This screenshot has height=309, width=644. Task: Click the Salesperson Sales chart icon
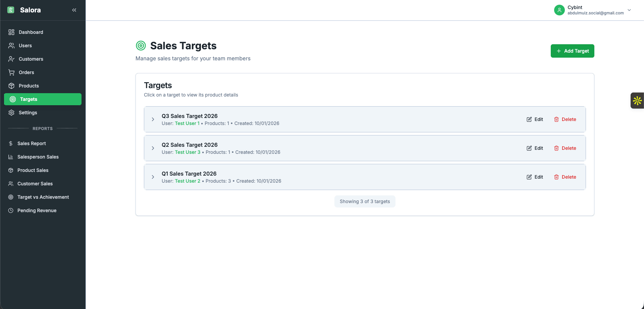point(11,157)
